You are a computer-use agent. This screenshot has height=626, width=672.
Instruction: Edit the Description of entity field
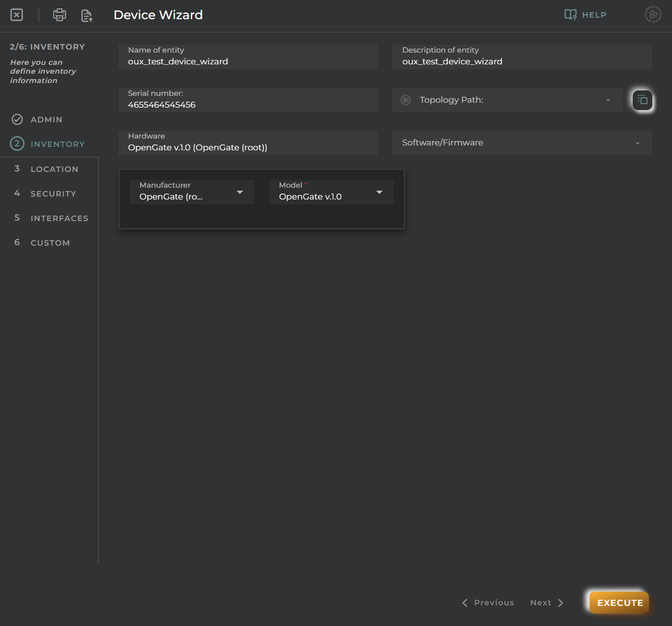[522, 57]
